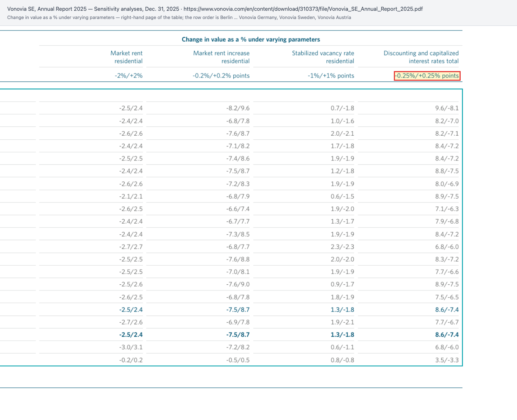This screenshot has width=517, height=420.
Task: Click the cell reading -7.2/8.2
Action: click(x=238, y=347)
